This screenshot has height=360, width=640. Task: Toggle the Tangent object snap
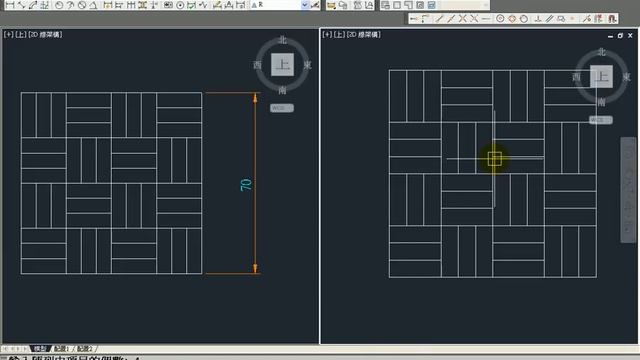click(x=524, y=19)
